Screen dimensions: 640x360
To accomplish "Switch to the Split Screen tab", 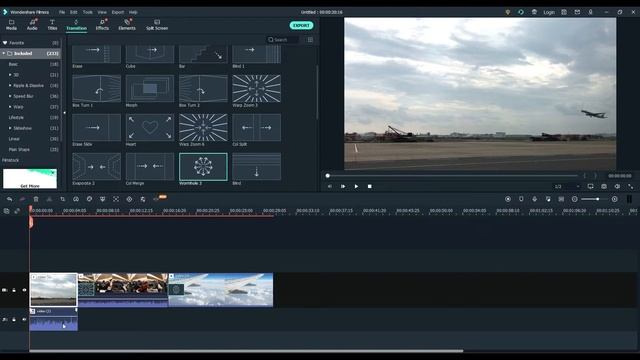I will 157,25.
